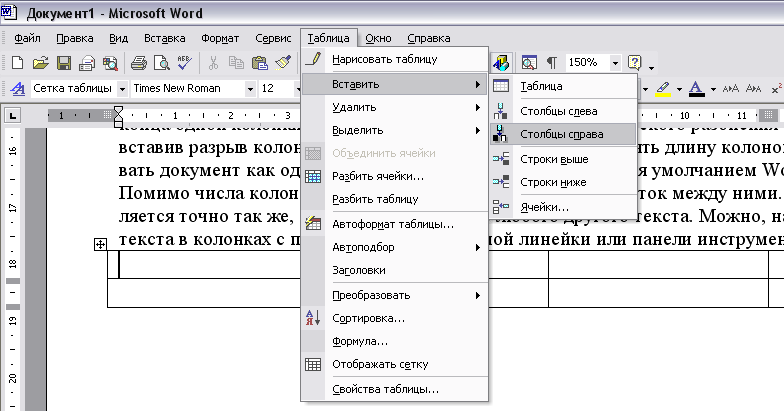Expand the Выделить submenu
This screenshot has height=411, width=784.
pos(394,130)
